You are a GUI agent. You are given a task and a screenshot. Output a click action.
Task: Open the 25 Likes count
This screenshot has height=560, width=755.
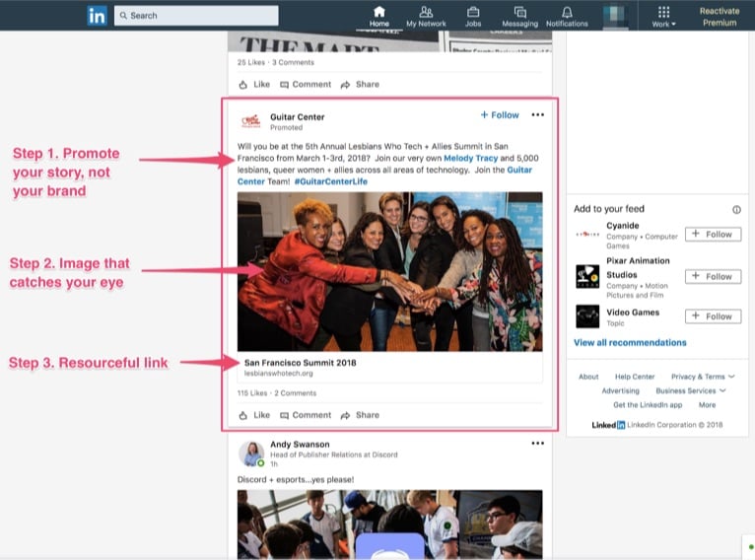(251, 62)
